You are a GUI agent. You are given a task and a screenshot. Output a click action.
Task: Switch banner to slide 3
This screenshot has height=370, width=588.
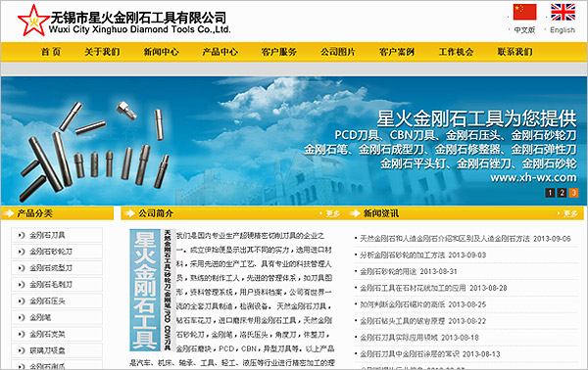click(573, 193)
